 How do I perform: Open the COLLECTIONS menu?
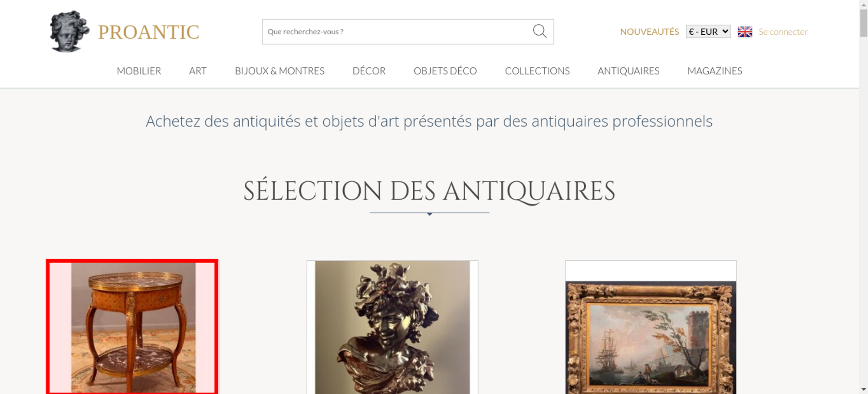point(537,71)
